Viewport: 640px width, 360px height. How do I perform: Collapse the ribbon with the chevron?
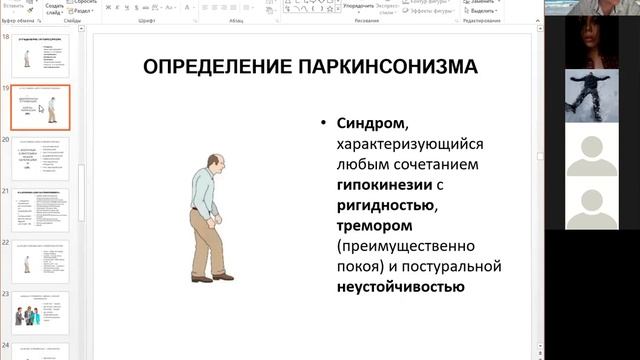click(538, 21)
